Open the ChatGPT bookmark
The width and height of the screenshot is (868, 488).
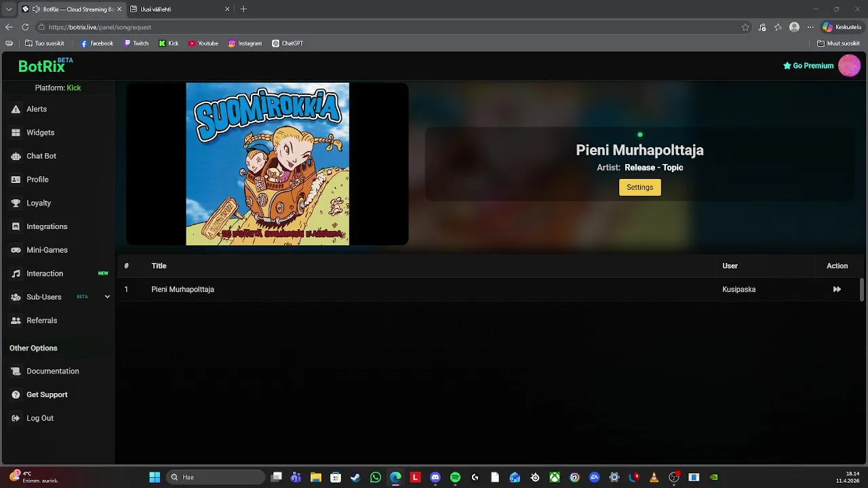[x=288, y=43]
